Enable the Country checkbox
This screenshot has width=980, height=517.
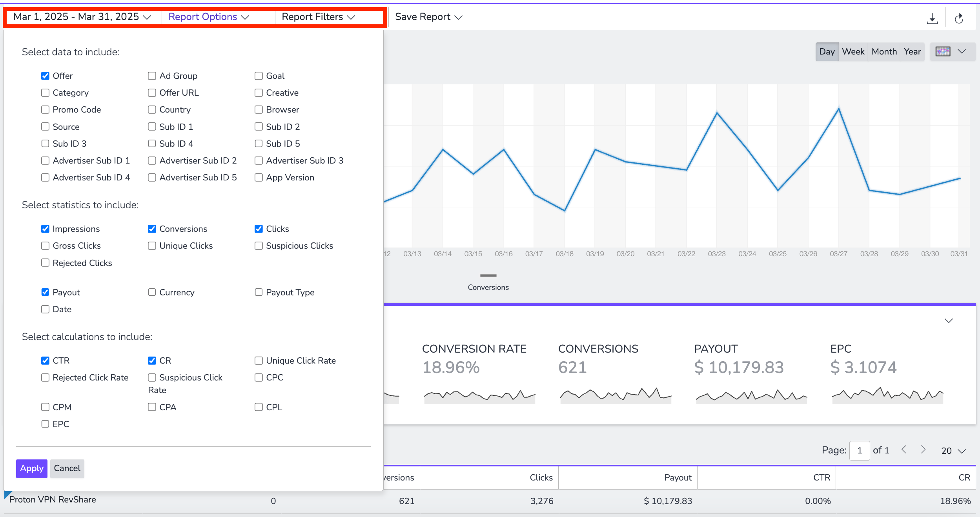click(152, 109)
